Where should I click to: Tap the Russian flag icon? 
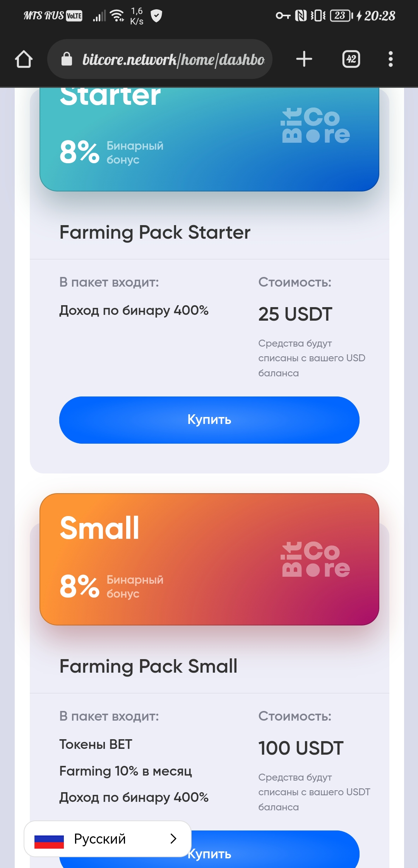click(49, 839)
